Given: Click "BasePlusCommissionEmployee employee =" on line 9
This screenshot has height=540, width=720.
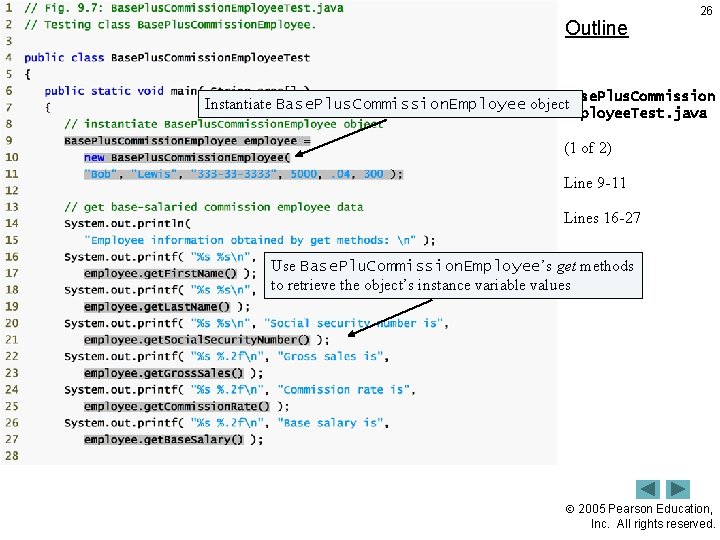Looking at the screenshot, I should pos(187,141).
